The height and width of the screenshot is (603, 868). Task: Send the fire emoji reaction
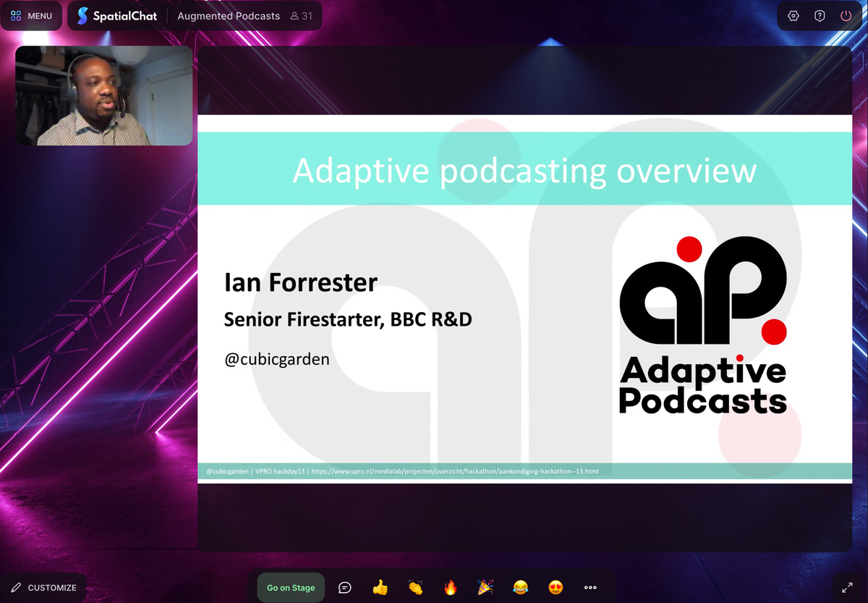click(450, 587)
